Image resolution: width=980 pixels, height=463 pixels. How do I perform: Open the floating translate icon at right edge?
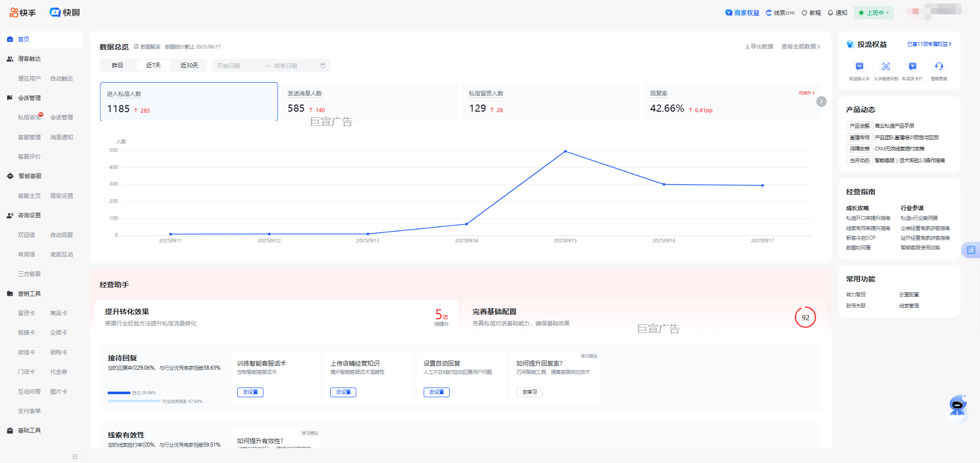click(x=970, y=250)
